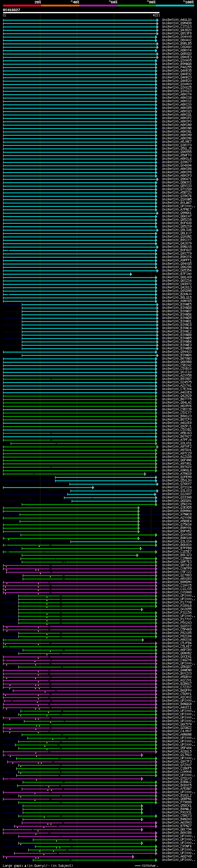This screenshot has width=197, height=868.
Task: Select the UniRef100_B3VWE5 label
Action: coord(177,304)
